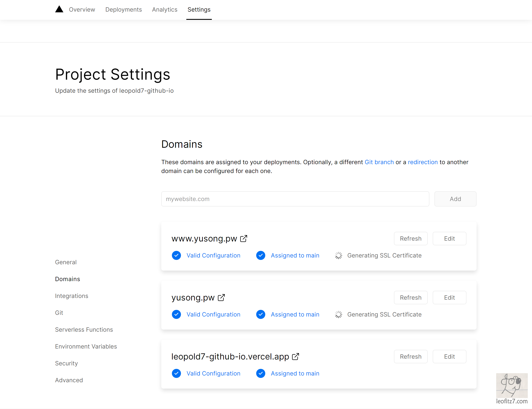Image resolution: width=532 pixels, height=409 pixels.
Task: Open external link icon beside yusong.pw
Action: (x=221, y=298)
